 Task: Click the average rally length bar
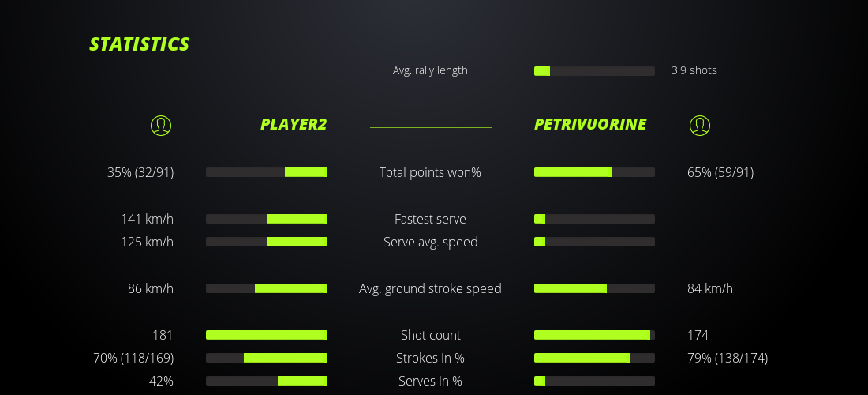594,71
